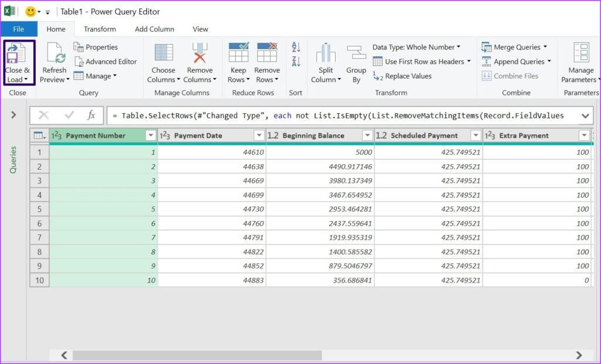Open the Payment Number filter dropdown
The image size is (601, 364).
tap(151, 135)
